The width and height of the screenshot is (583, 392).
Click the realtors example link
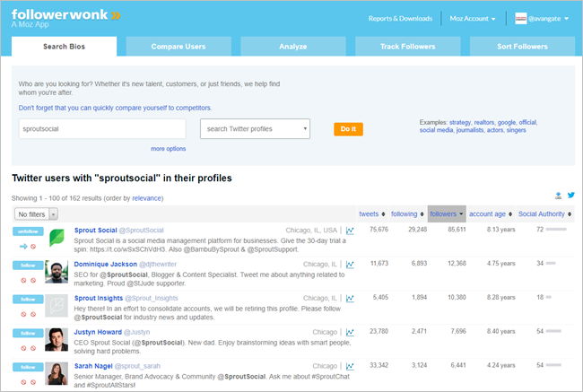484,122
